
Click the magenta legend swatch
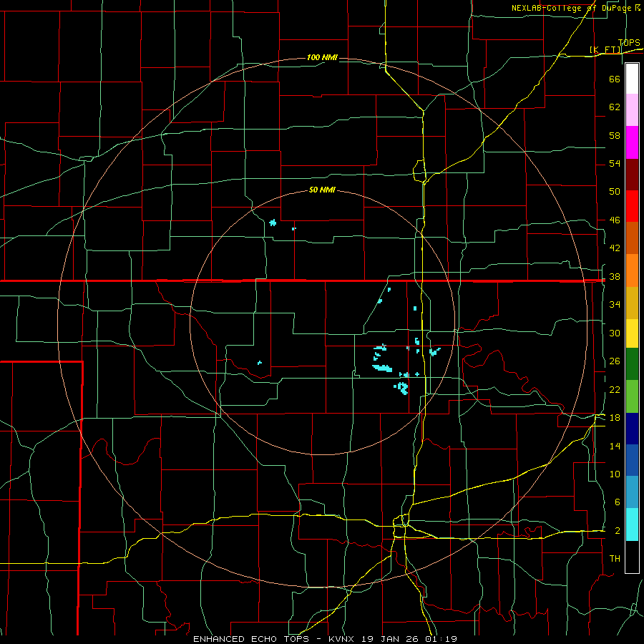point(632,142)
